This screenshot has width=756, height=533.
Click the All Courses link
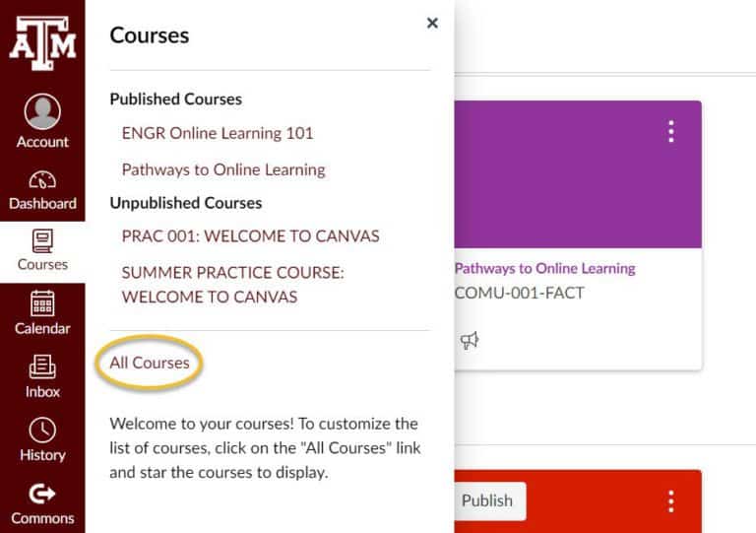click(x=150, y=363)
